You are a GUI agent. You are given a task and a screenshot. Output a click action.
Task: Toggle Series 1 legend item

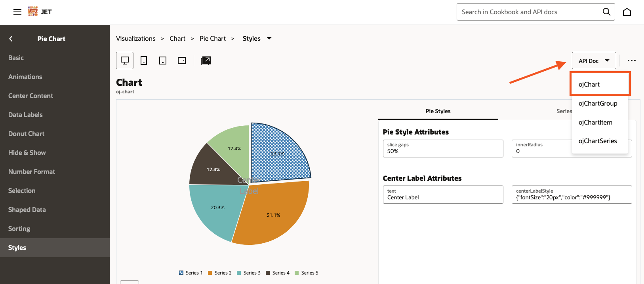[x=191, y=273]
